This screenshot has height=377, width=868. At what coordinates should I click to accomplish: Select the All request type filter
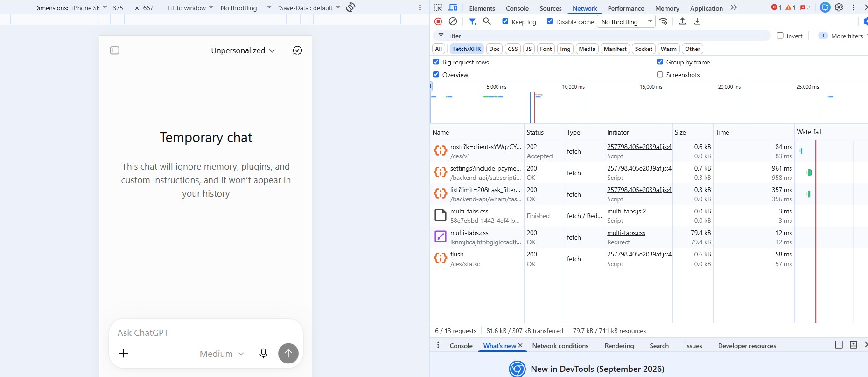[438, 49]
